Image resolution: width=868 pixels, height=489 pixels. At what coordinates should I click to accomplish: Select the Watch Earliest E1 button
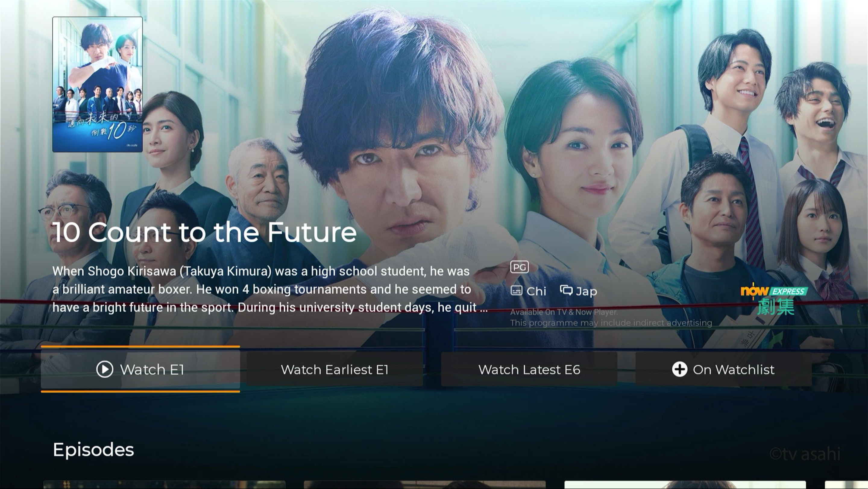click(x=335, y=369)
